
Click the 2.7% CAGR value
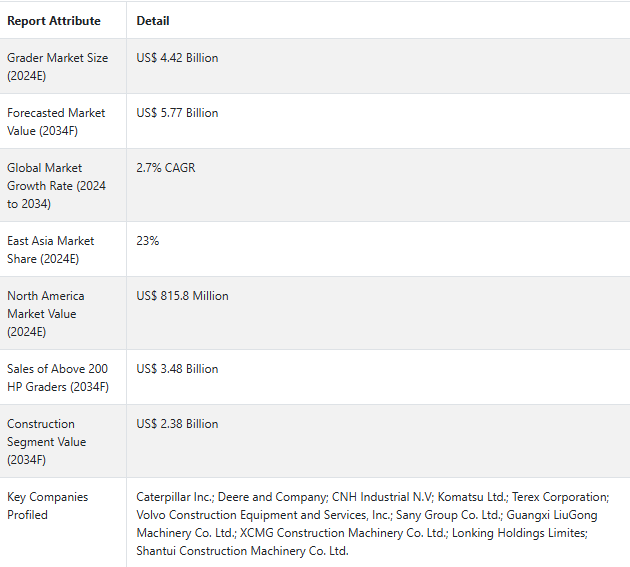click(166, 168)
